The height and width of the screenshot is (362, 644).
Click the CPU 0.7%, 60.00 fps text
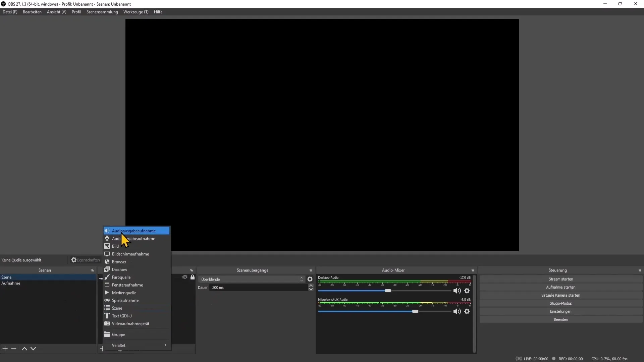(x=609, y=359)
